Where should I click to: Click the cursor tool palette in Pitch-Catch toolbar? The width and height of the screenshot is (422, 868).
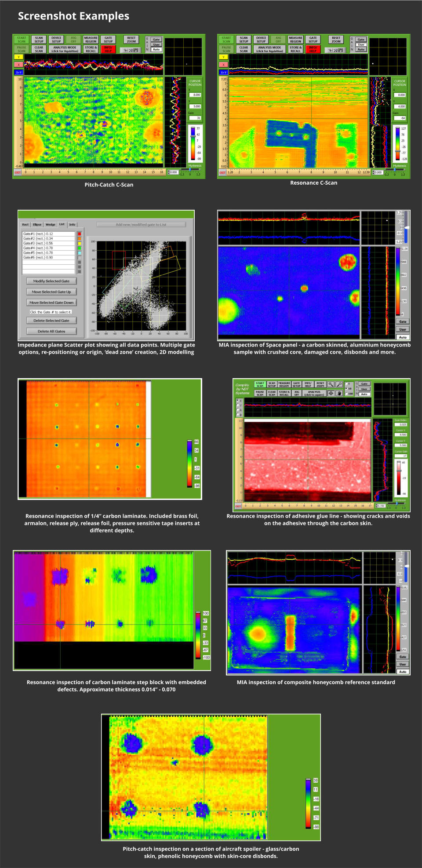tap(131, 50)
